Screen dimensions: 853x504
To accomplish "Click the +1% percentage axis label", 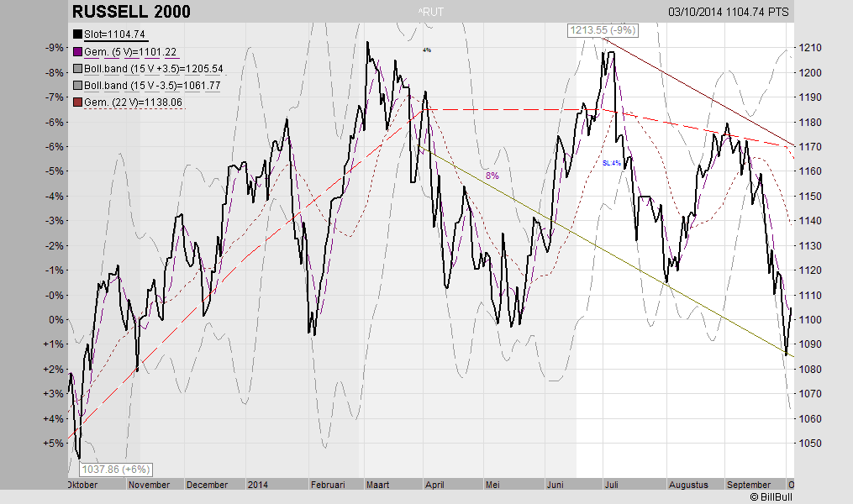I will (x=54, y=344).
